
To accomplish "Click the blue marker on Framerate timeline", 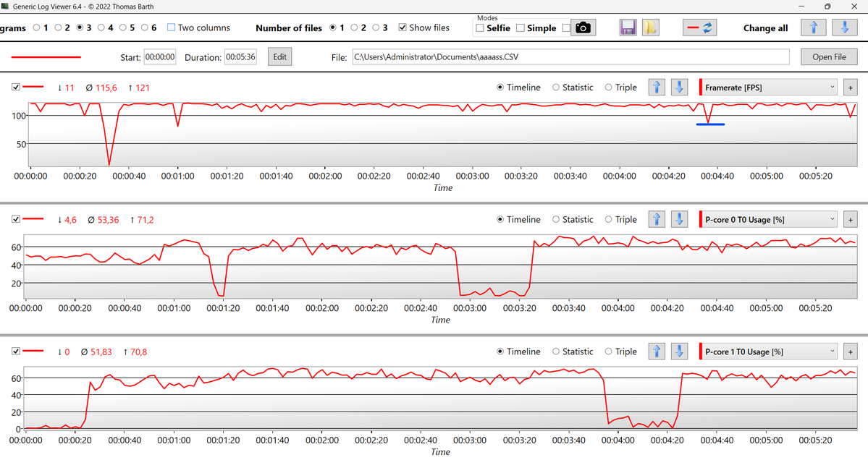I will coord(710,124).
